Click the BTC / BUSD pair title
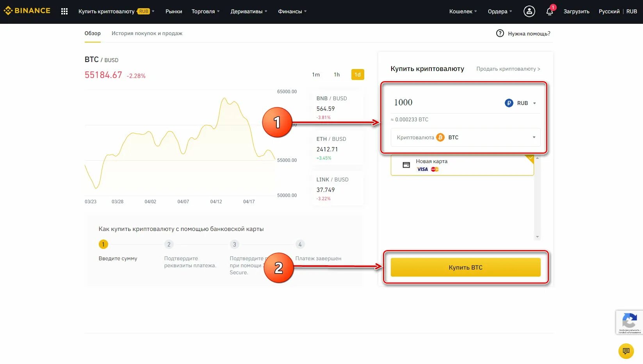The height and width of the screenshot is (364, 643). [102, 60]
